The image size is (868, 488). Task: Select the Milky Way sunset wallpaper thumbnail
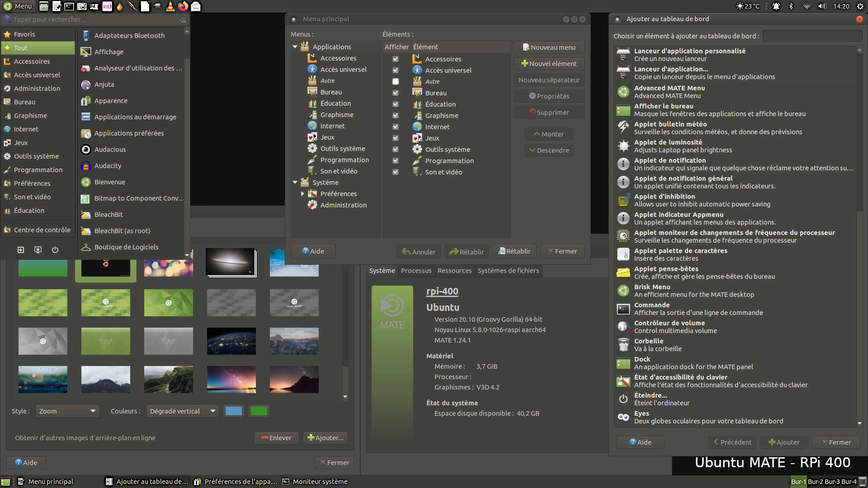(231, 380)
